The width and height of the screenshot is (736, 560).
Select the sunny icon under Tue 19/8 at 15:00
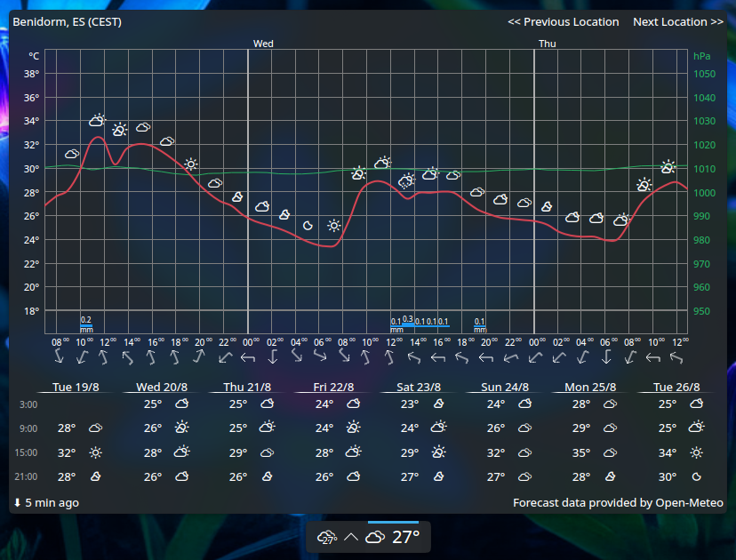pyautogui.click(x=97, y=452)
